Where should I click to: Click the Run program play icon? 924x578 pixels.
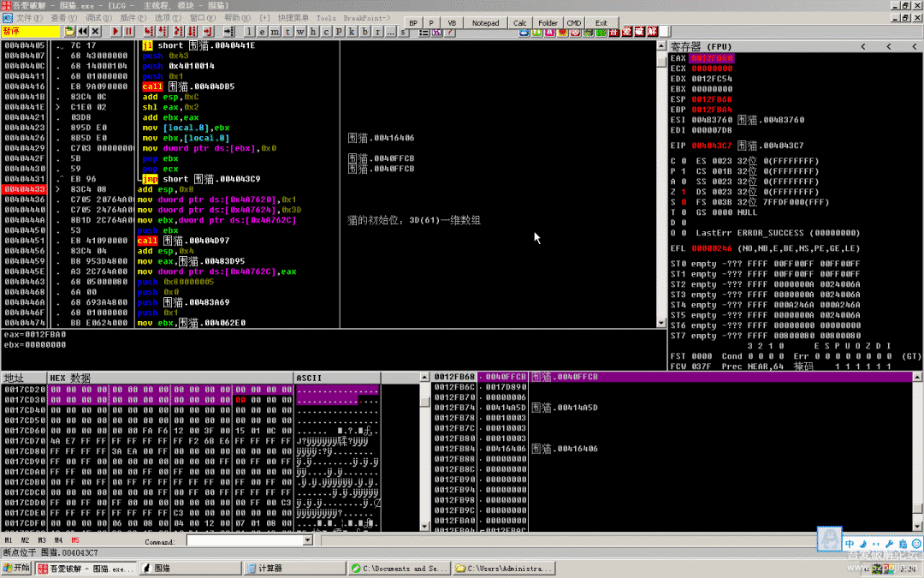click(115, 32)
